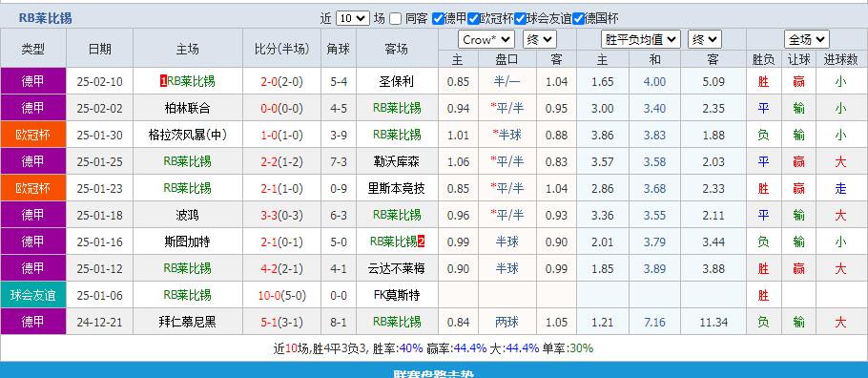Screen dimensions: 868x378
Task: Click the date 25-01-16 cell
Action: pyautogui.click(x=99, y=241)
